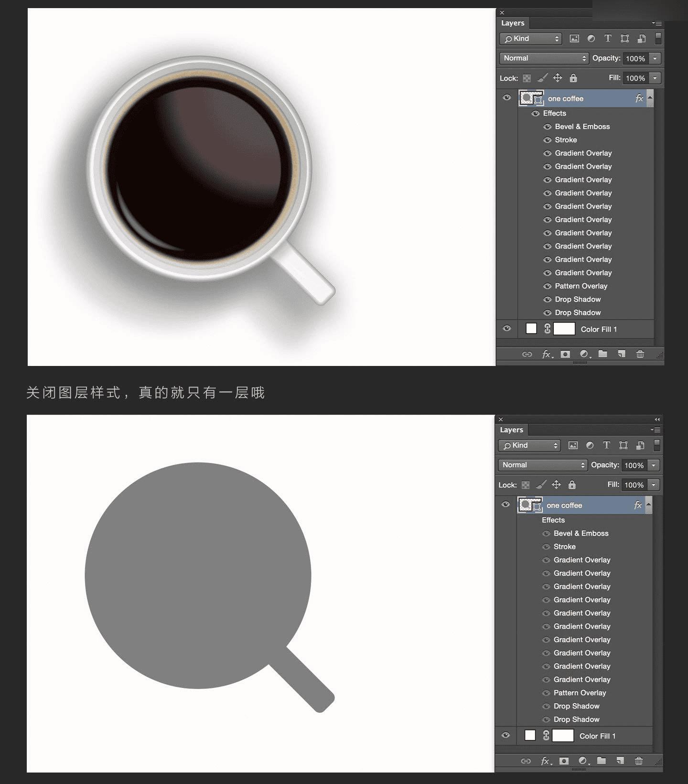Collapse the lower Layers panel with the double arrows

(x=657, y=419)
